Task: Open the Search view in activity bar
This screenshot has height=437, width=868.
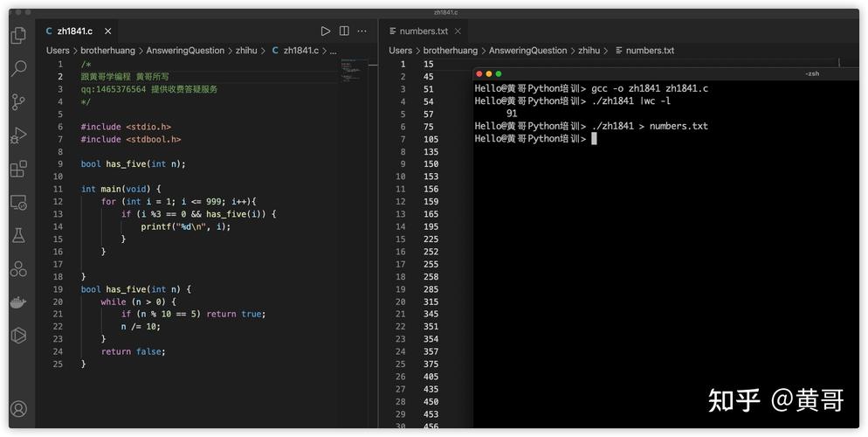Action: coord(18,69)
